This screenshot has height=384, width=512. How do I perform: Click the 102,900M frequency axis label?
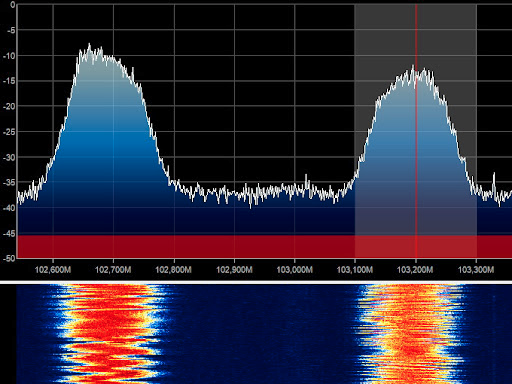[x=234, y=269]
